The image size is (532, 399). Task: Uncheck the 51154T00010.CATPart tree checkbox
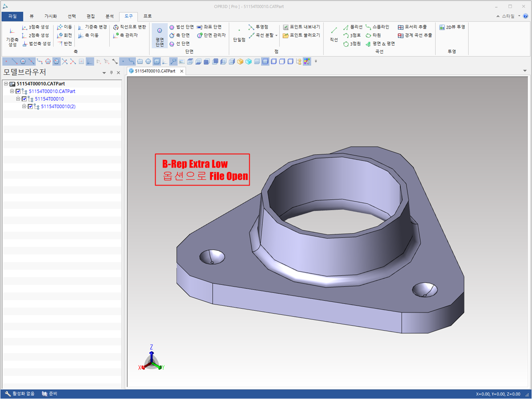(x=18, y=91)
